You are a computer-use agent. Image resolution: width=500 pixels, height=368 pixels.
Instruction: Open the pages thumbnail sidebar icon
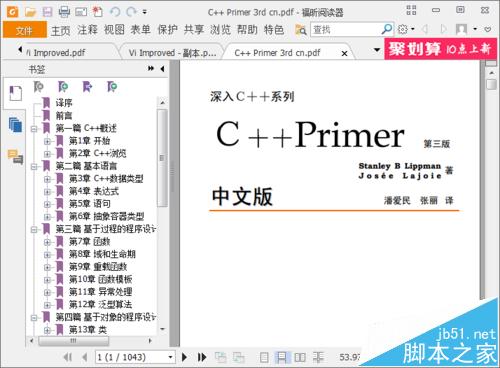point(15,125)
